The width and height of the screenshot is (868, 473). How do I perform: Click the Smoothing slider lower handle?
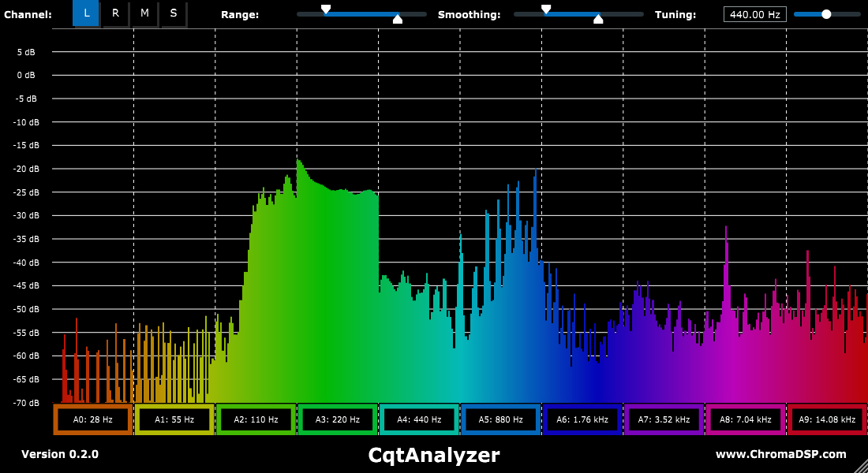pos(598,20)
